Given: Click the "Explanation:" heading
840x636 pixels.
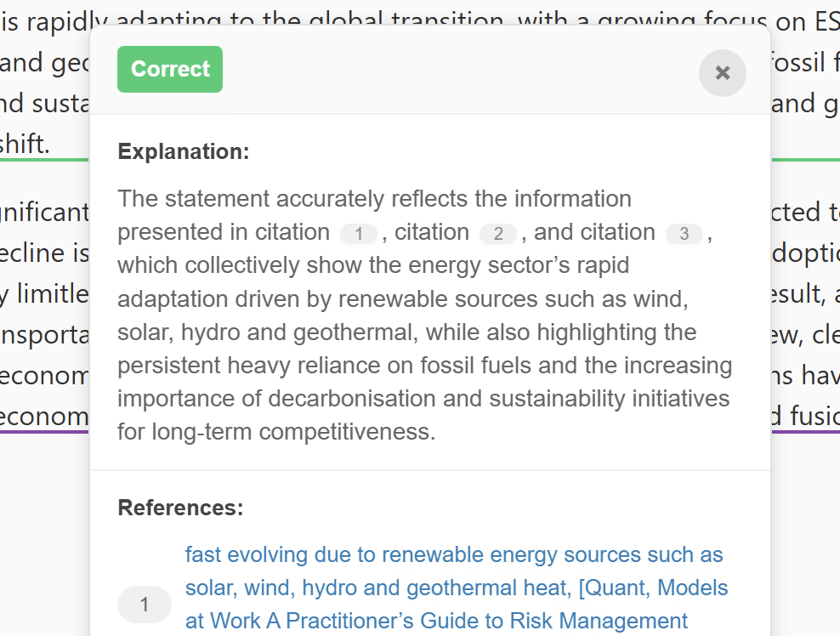Looking at the screenshot, I should point(184,152).
